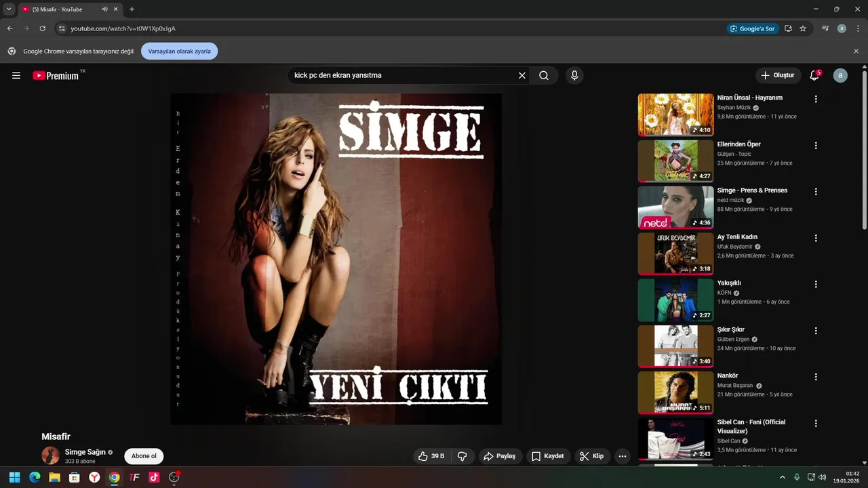
Task: Click the magnifier search button
Action: [x=544, y=75]
